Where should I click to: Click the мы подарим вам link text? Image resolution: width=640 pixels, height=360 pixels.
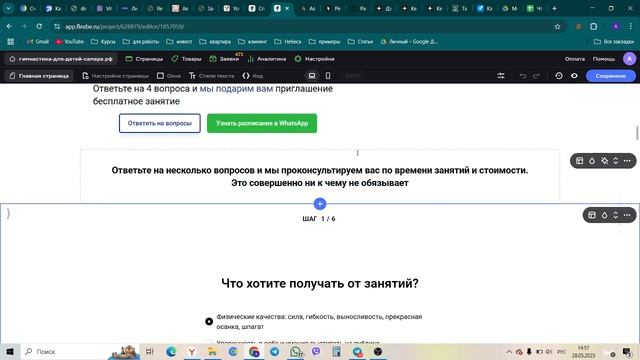(x=236, y=89)
